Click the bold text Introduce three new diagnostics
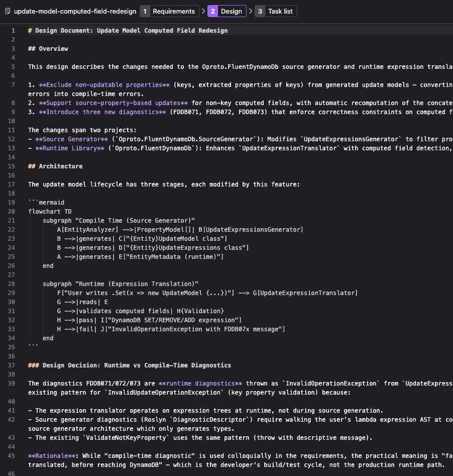The image size is (453, 476). [102, 112]
